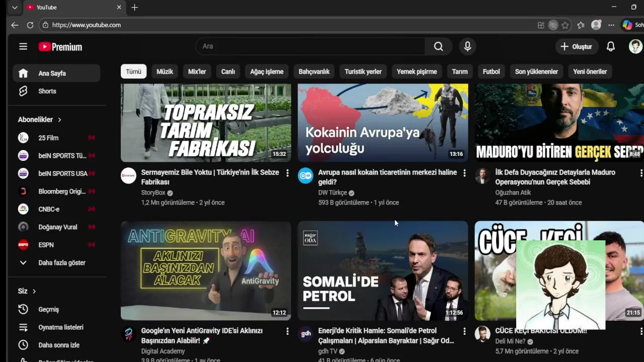This screenshot has height=362, width=644.
Task: Go back with browser back arrow
Action: pyautogui.click(x=15, y=25)
